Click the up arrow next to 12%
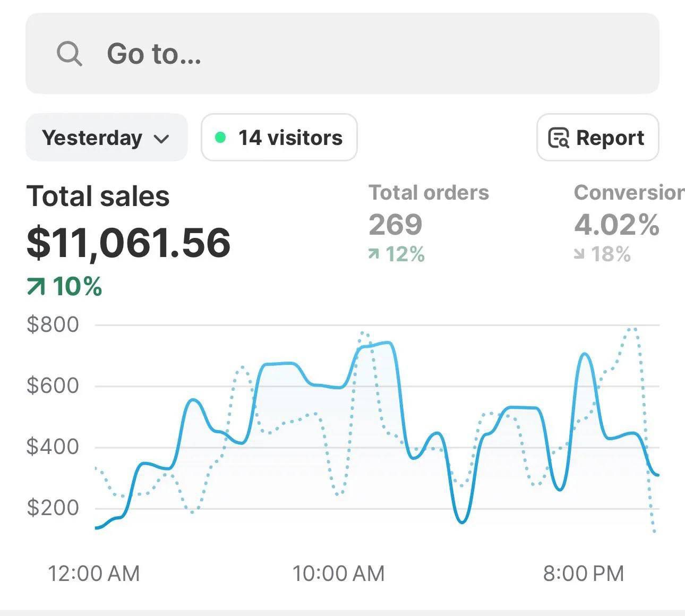Viewport: 685px width, 616px height. pos(374,255)
